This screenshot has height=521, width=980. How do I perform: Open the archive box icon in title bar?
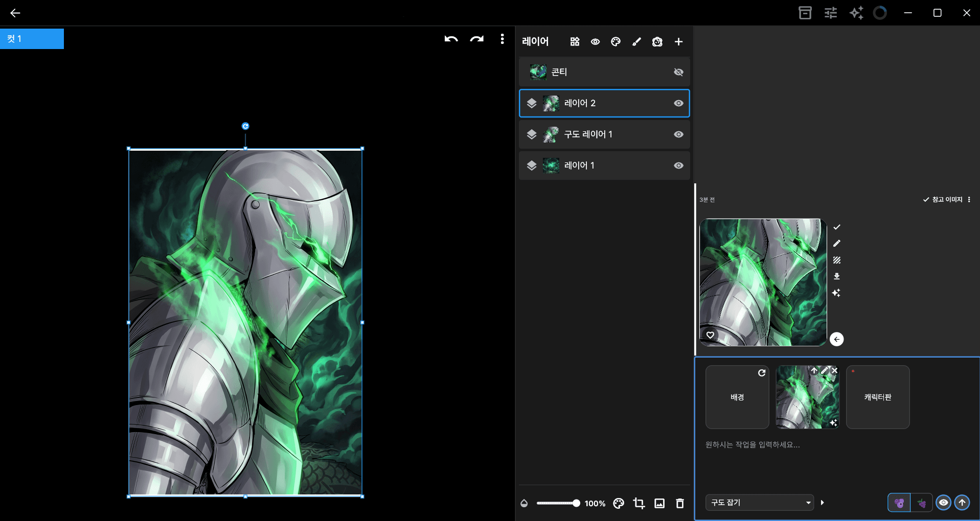[805, 13]
